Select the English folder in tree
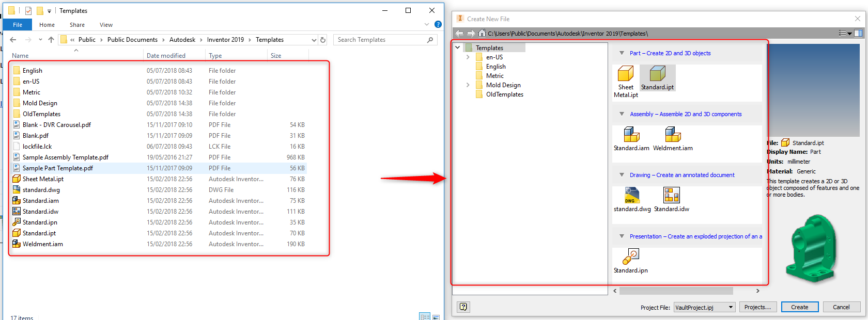Image resolution: width=868 pixels, height=320 pixels. click(496, 67)
